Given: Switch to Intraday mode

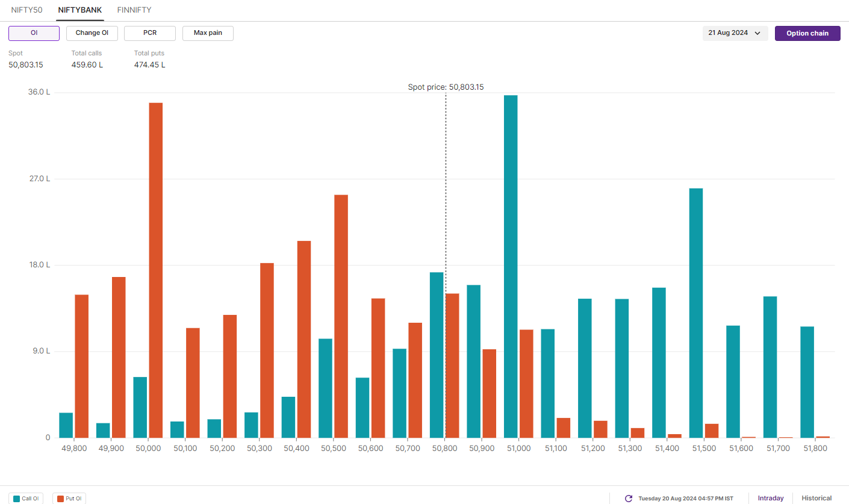Looking at the screenshot, I should tap(771, 498).
